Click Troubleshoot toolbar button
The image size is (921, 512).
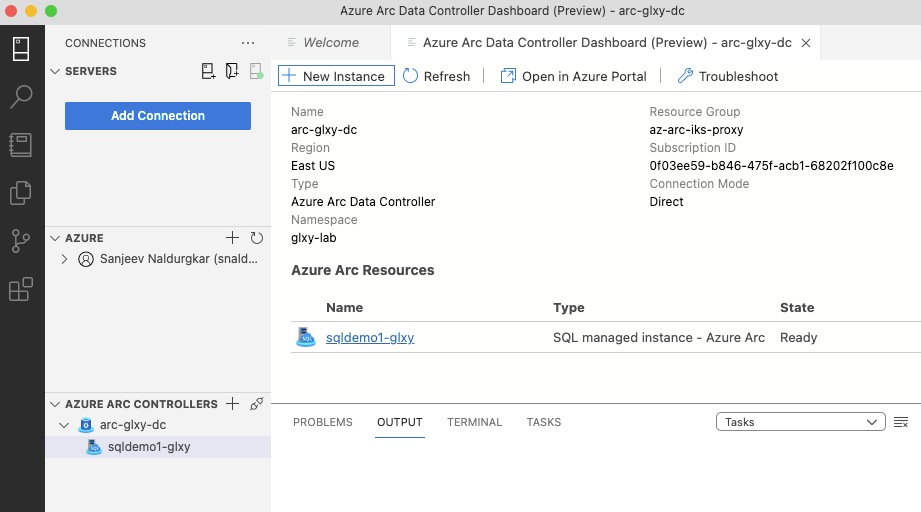coord(728,76)
